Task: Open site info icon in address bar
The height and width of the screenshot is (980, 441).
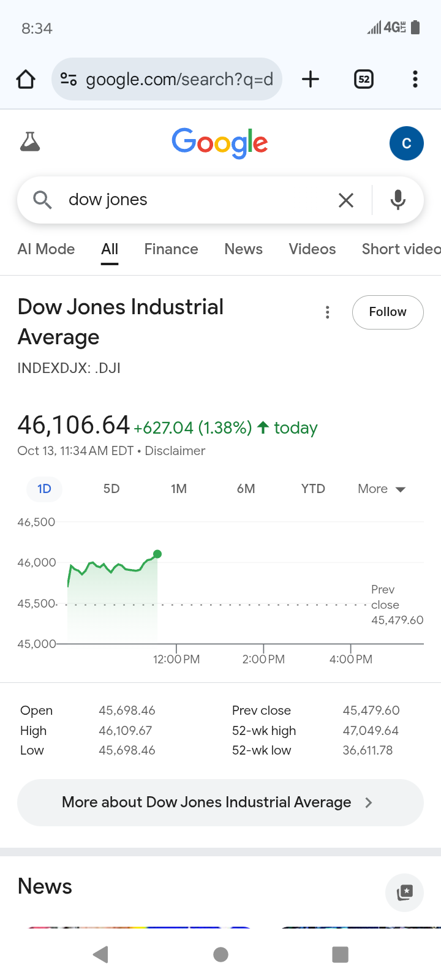Action: click(68, 79)
